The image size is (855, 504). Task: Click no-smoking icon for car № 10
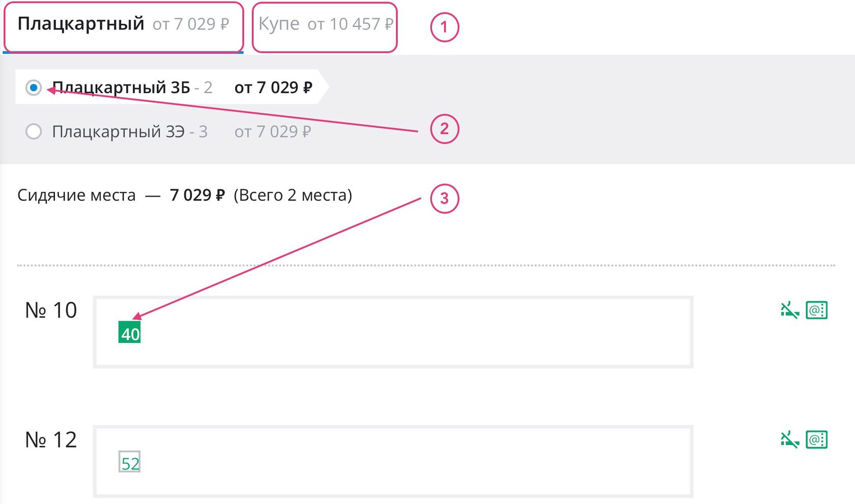(789, 310)
